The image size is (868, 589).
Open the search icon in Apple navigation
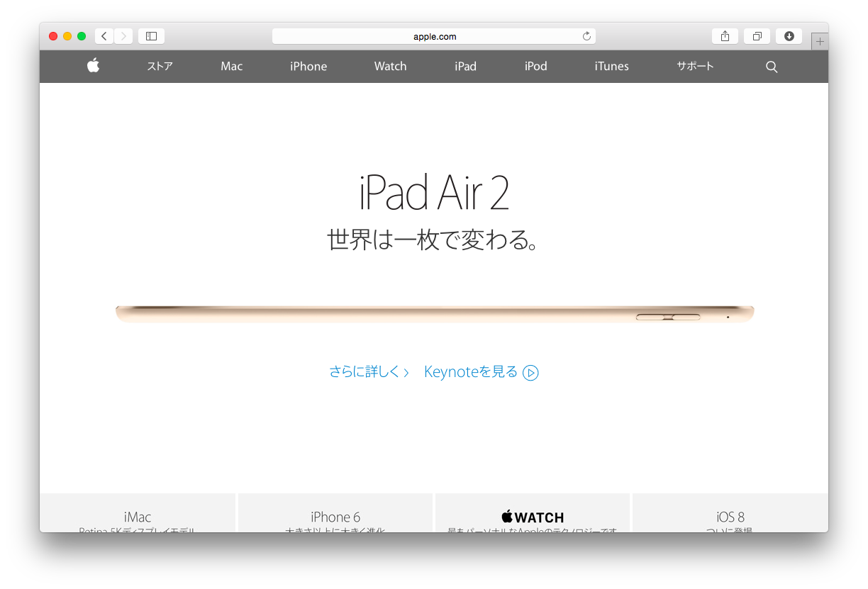[772, 67]
